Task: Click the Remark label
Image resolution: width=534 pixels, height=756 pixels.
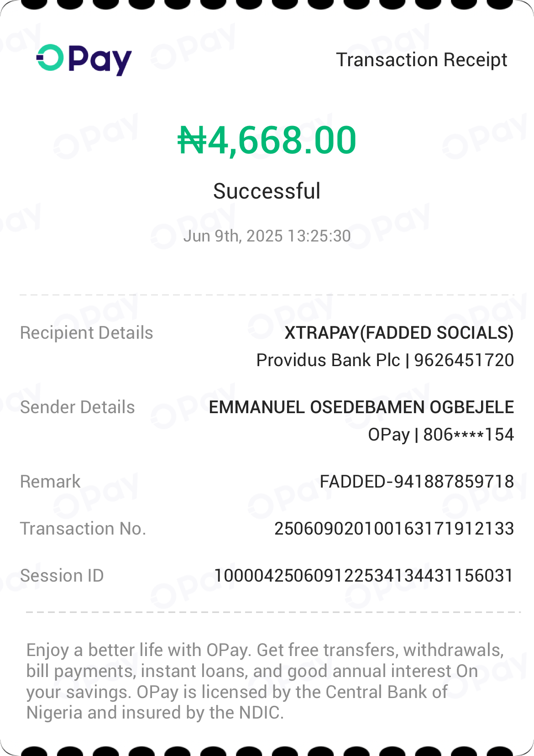Action: click(50, 482)
